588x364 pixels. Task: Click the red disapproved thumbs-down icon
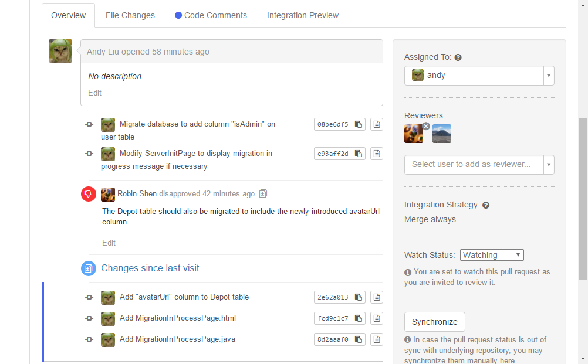[x=89, y=194]
